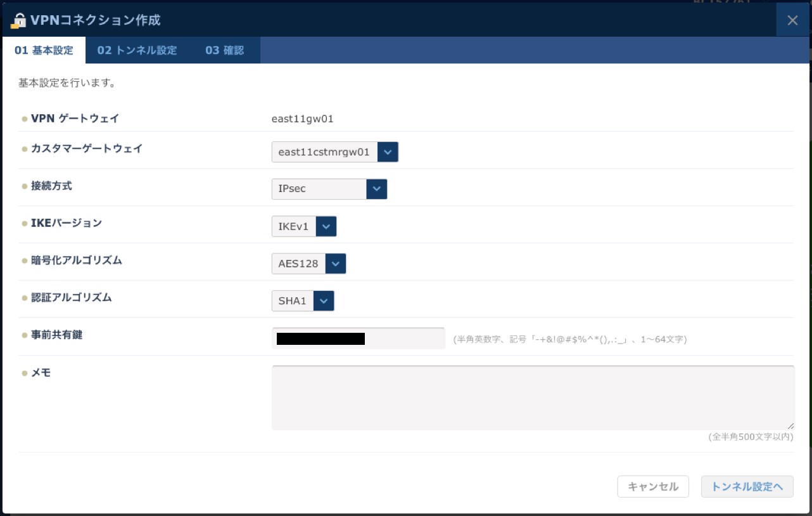Screen dimensions: 812x516
Task: Switch to the 02 トンネル設定 tab
Action: [x=137, y=51]
